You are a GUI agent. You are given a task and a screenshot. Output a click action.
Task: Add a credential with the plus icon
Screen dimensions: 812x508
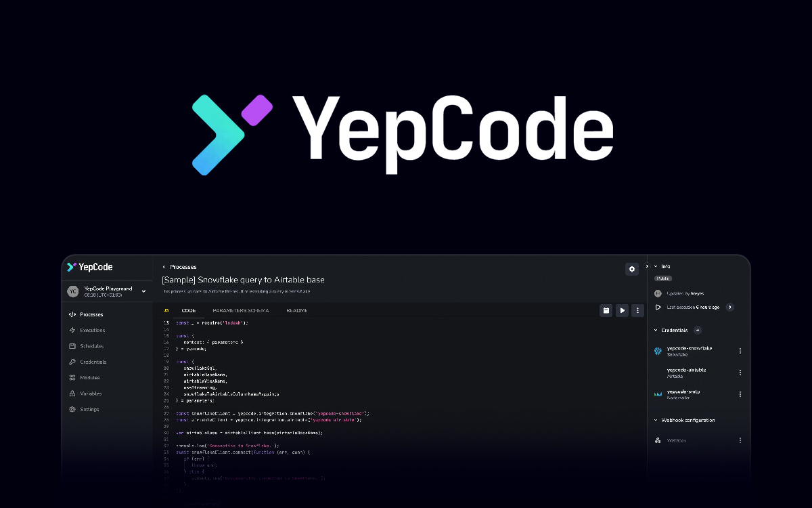point(698,330)
